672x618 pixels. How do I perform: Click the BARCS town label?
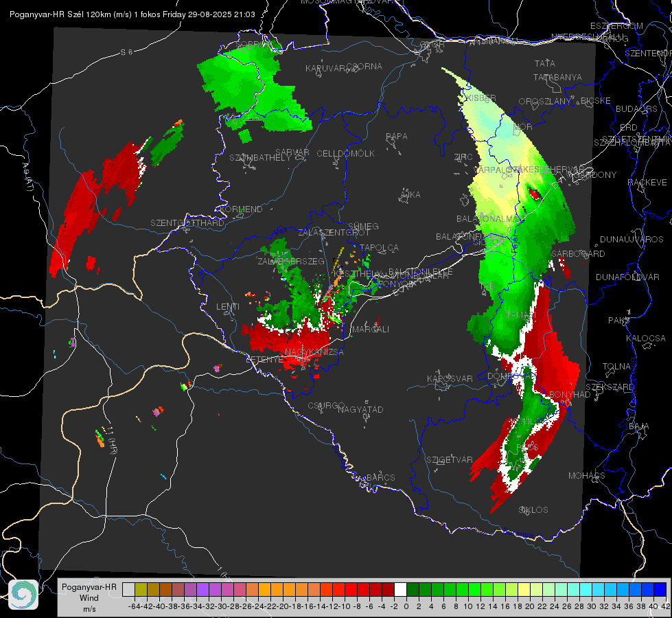(x=380, y=478)
